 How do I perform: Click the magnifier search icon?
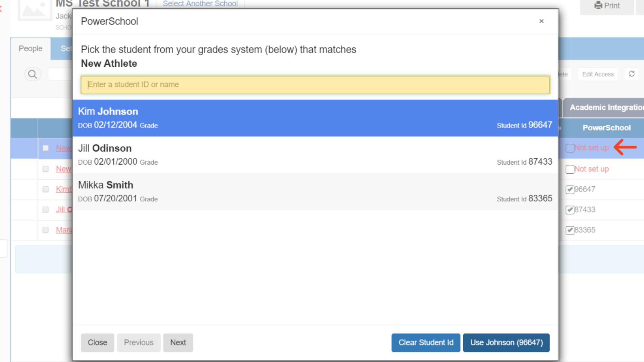(x=32, y=74)
